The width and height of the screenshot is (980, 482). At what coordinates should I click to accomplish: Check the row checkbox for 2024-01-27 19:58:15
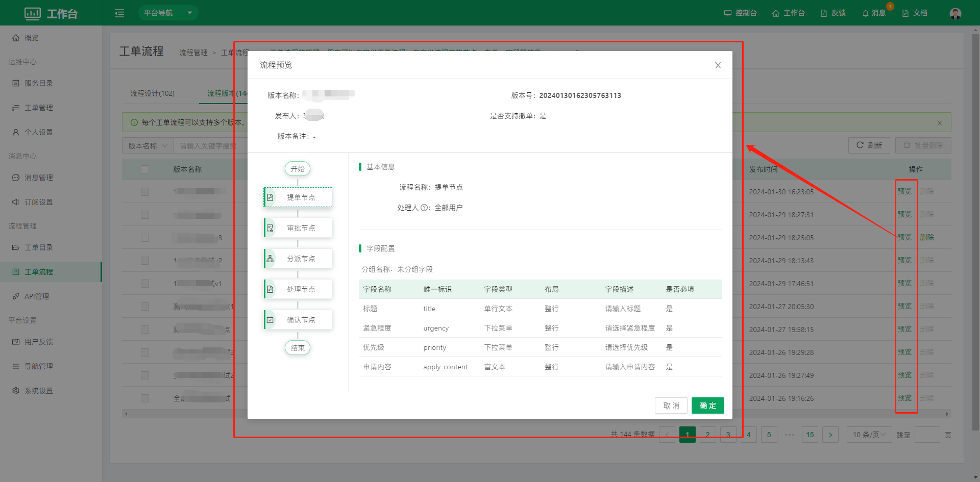145,329
